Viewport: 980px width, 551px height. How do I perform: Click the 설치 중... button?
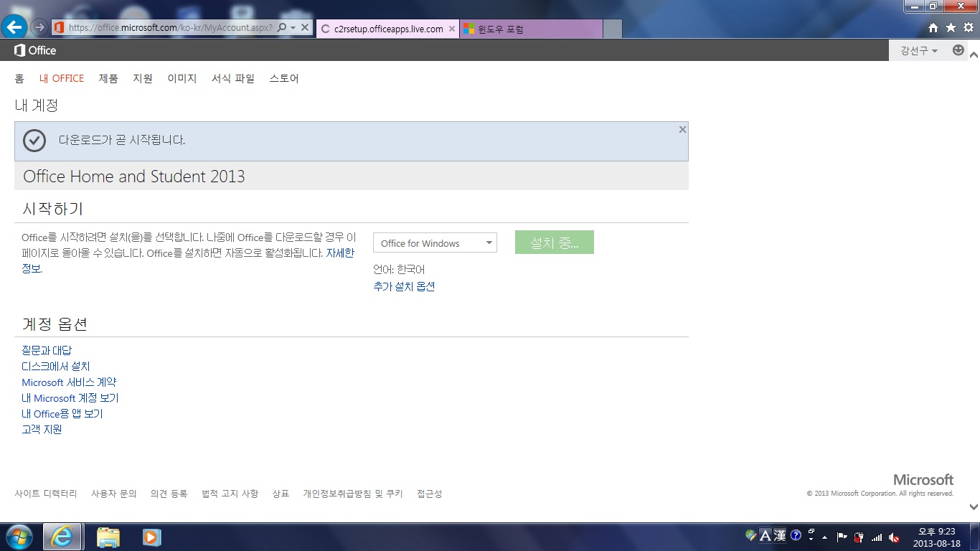click(555, 242)
